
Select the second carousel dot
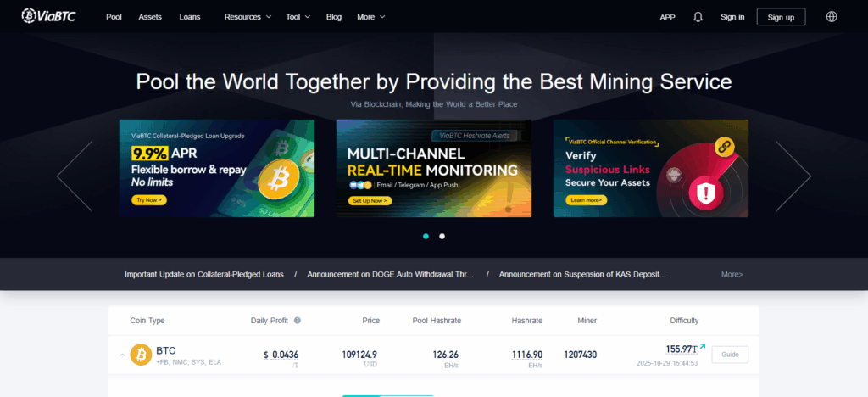click(x=442, y=236)
